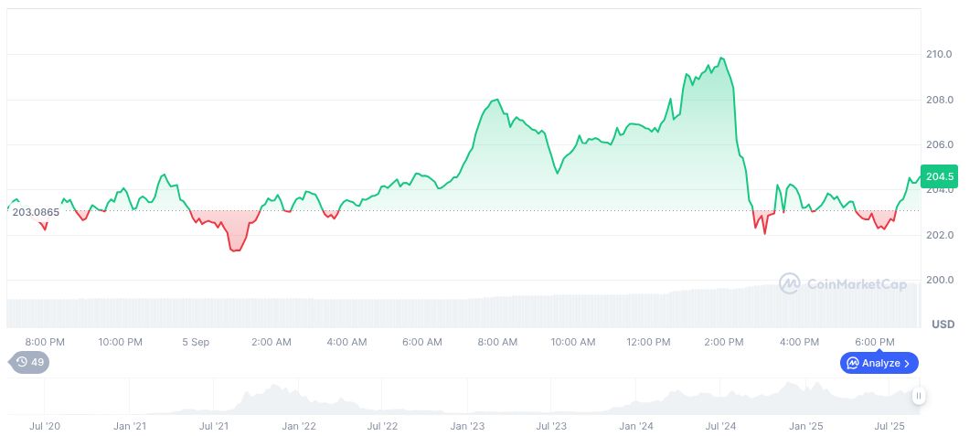Viewport: 980px width, 436px height.
Task: Select Jan '23 on the range navigator
Action: (x=468, y=426)
